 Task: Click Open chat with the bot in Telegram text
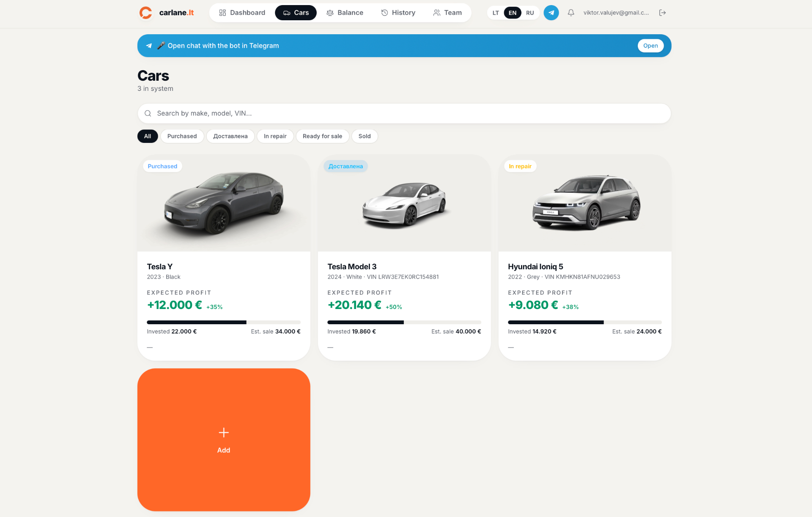223,46
